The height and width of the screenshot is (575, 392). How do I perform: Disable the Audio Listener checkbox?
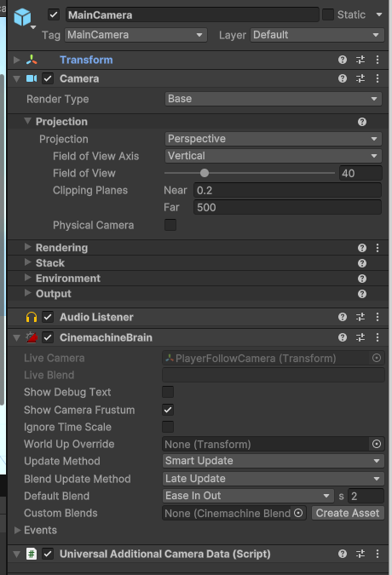point(48,317)
